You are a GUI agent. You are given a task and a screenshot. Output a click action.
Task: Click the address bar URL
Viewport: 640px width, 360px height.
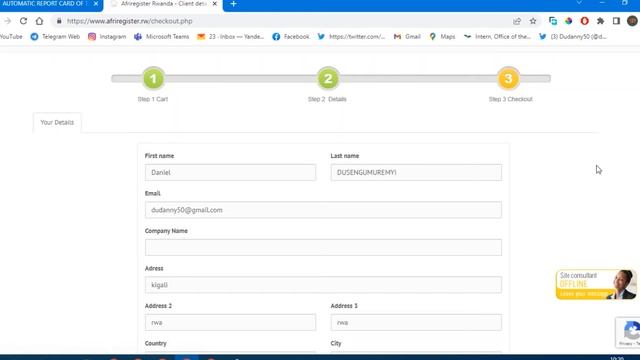(129, 21)
